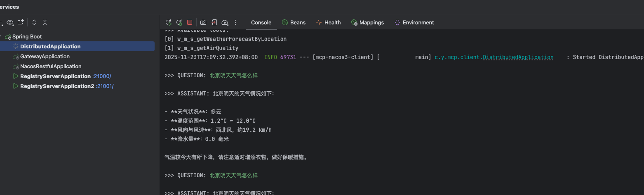Show the Mappings tab
This screenshot has height=195, width=644.
pyautogui.click(x=367, y=23)
